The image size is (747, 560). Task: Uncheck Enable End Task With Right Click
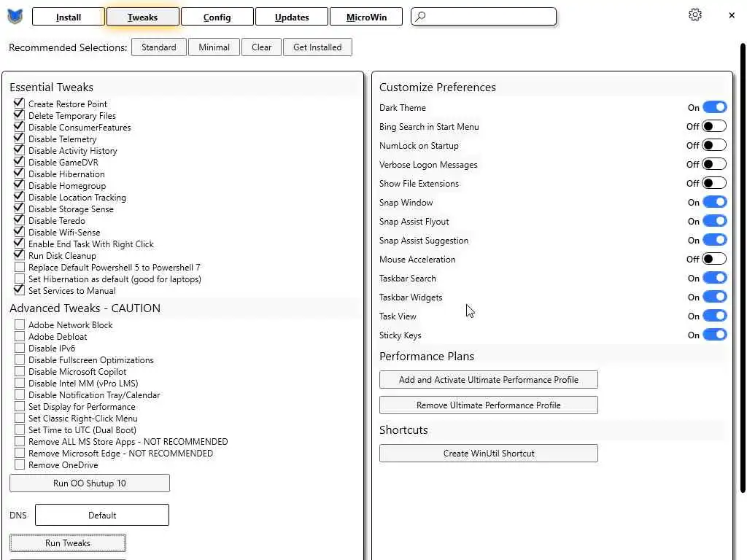click(x=20, y=244)
